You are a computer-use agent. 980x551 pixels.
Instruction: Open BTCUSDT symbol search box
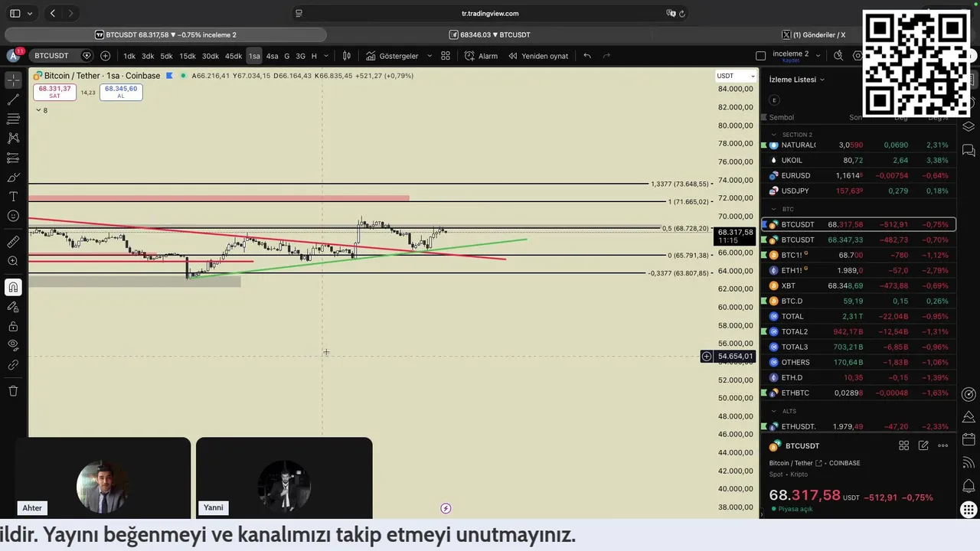52,56
